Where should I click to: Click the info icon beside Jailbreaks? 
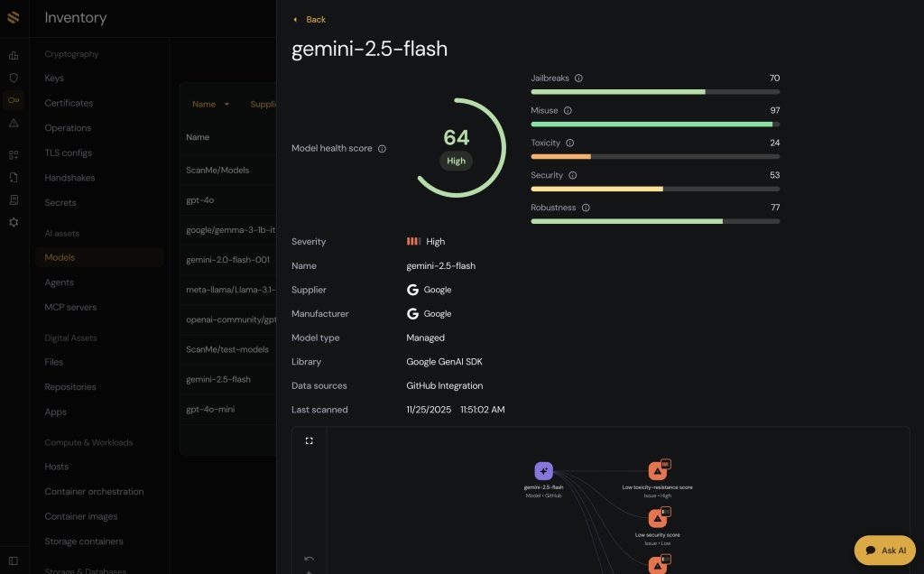pos(578,79)
